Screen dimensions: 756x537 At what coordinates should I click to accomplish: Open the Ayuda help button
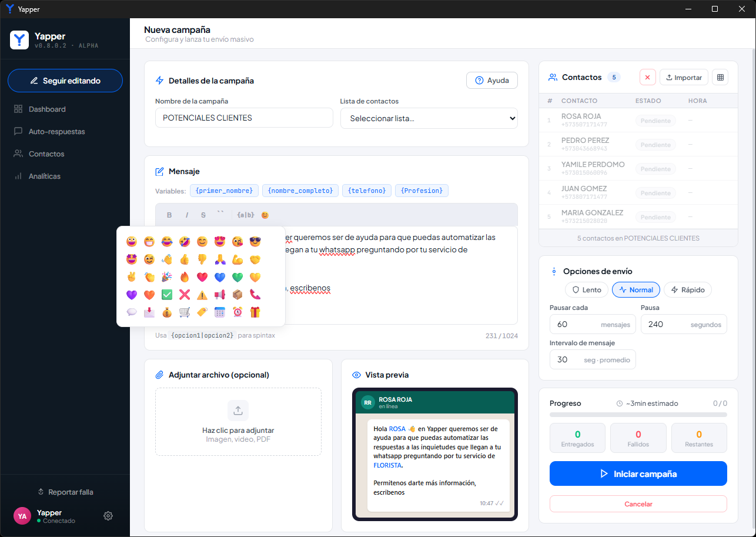pyautogui.click(x=492, y=81)
